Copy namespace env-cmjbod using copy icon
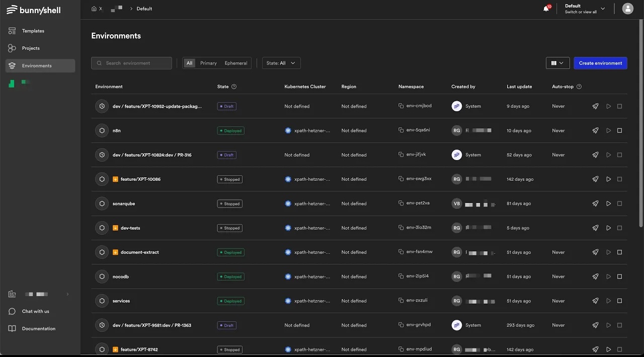Image resolution: width=644 pixels, height=357 pixels. point(401,106)
